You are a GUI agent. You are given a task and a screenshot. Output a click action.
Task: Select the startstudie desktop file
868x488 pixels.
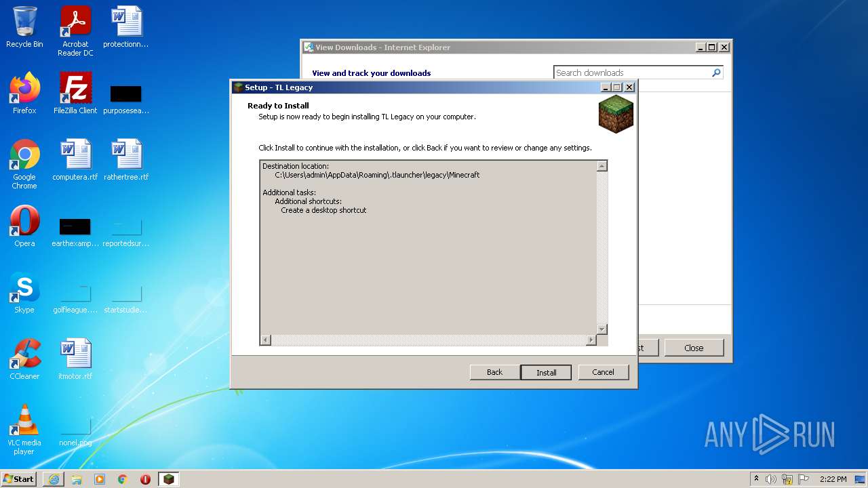(x=126, y=298)
